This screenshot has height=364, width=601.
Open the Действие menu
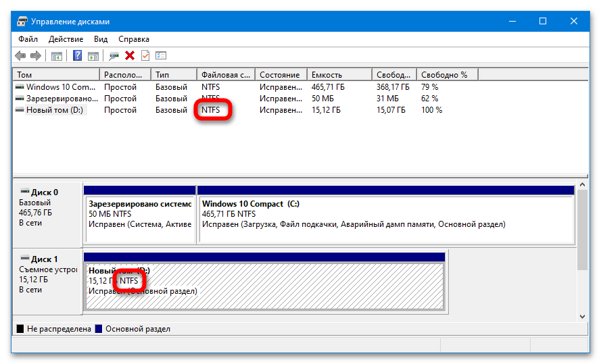point(66,39)
